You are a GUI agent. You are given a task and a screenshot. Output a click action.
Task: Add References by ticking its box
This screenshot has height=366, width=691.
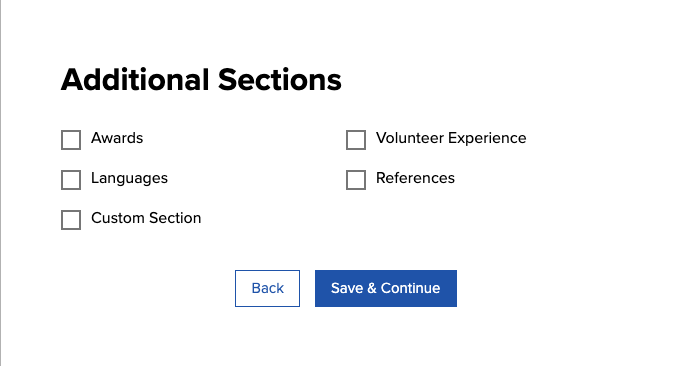(x=356, y=180)
